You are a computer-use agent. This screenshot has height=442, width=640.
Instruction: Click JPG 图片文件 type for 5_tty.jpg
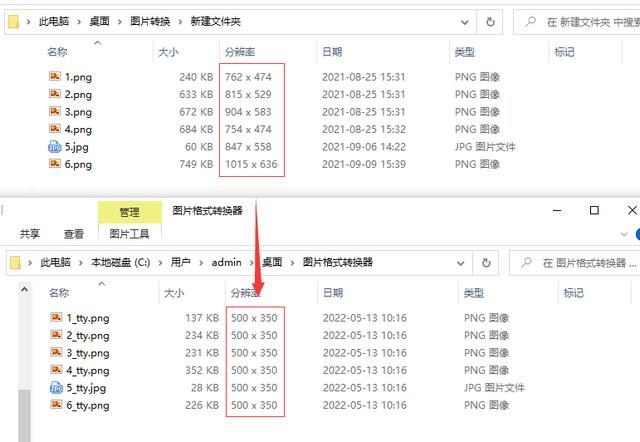click(x=494, y=387)
